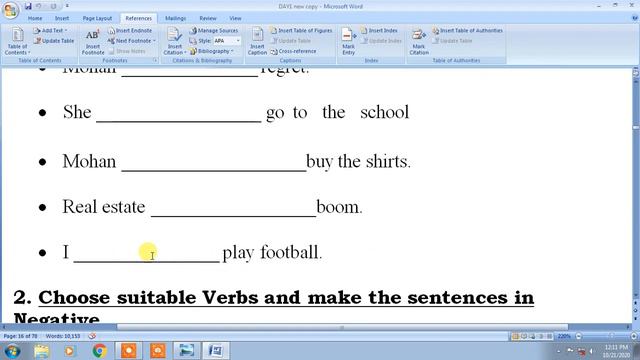Switch to the Insert tab

62,18
